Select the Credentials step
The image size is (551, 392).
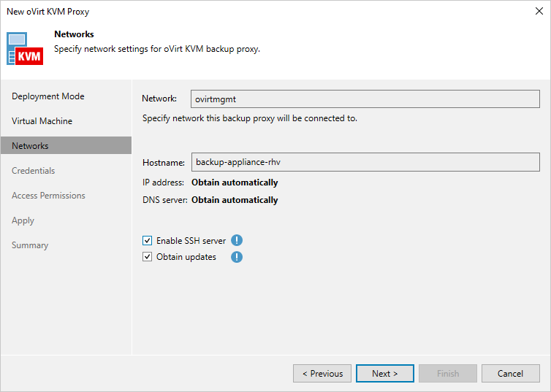tap(34, 171)
